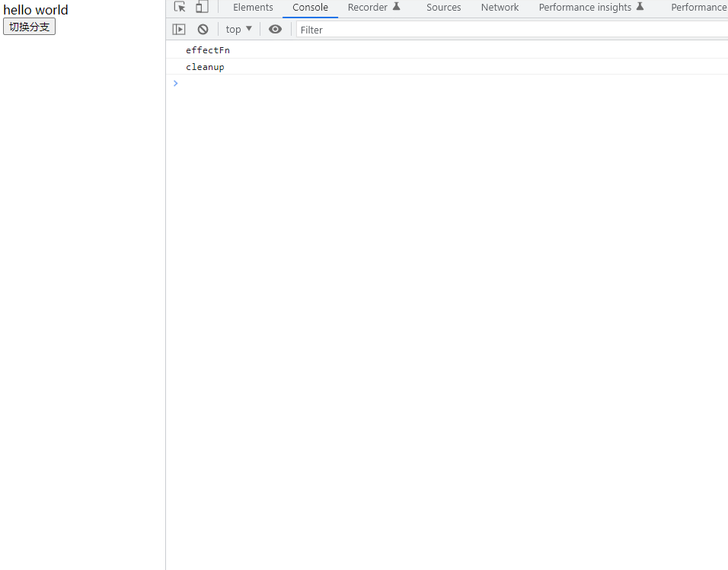Switch to the Elements tab
728x570 pixels.
pyautogui.click(x=253, y=8)
